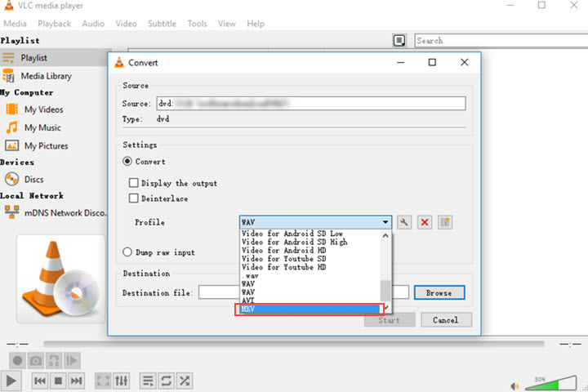
Task: Adjust the volume slider
Action: (550, 383)
